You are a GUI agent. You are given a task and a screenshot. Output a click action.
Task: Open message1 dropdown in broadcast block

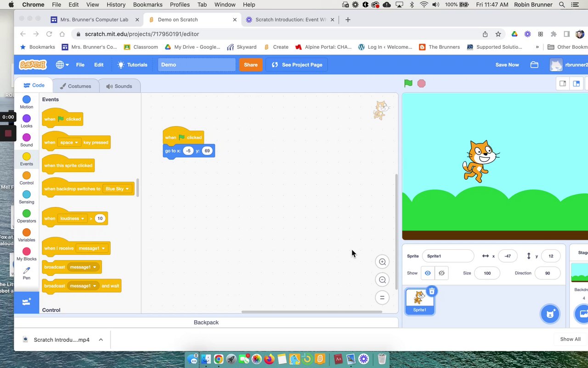[x=83, y=267]
